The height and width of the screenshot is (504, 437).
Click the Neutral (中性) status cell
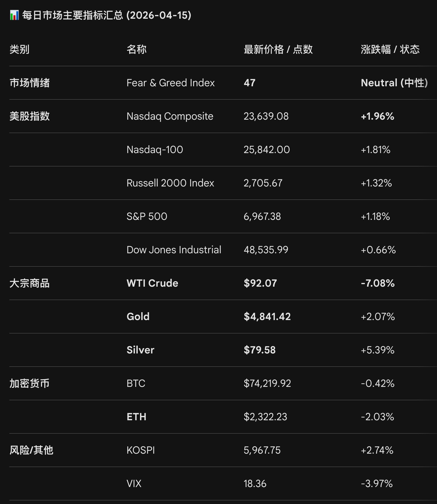pyautogui.click(x=394, y=83)
